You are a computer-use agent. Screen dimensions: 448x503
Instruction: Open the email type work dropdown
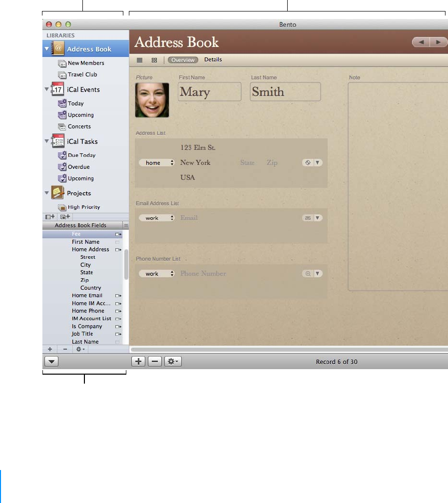click(156, 218)
